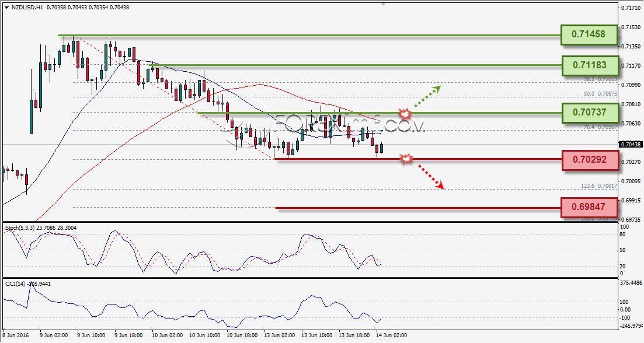Click the 0.71530 price axis label

pos(631,27)
